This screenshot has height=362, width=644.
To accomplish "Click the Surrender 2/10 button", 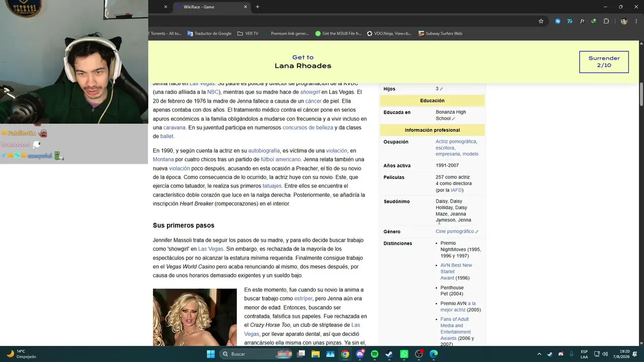I will (604, 62).
